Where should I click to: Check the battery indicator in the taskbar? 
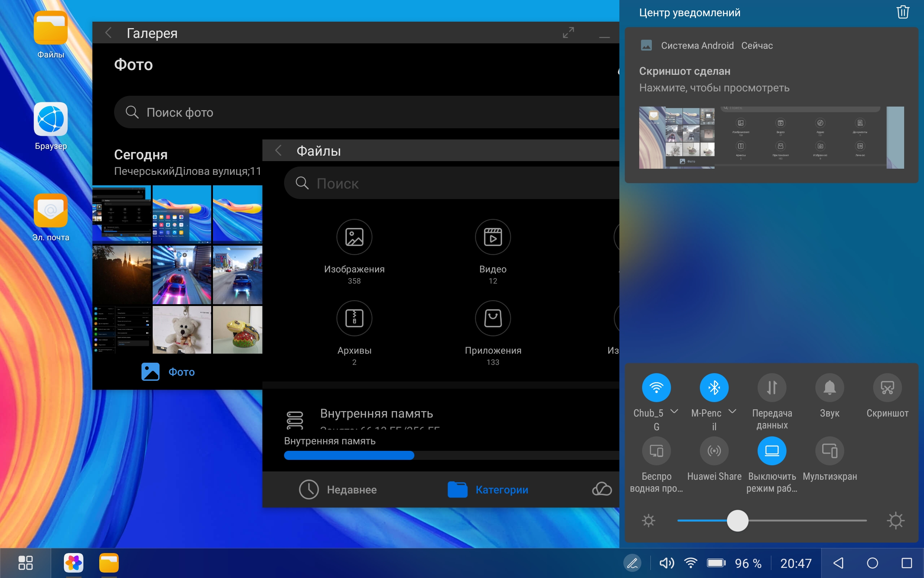(x=716, y=563)
